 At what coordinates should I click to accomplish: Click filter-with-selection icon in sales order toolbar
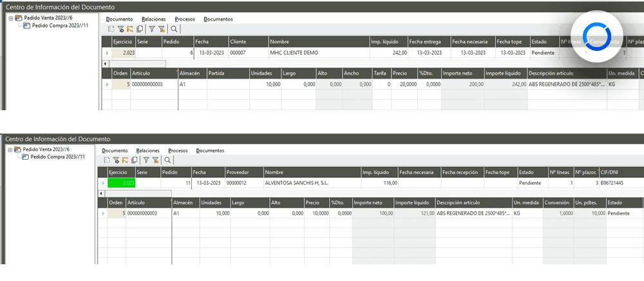click(x=121, y=29)
